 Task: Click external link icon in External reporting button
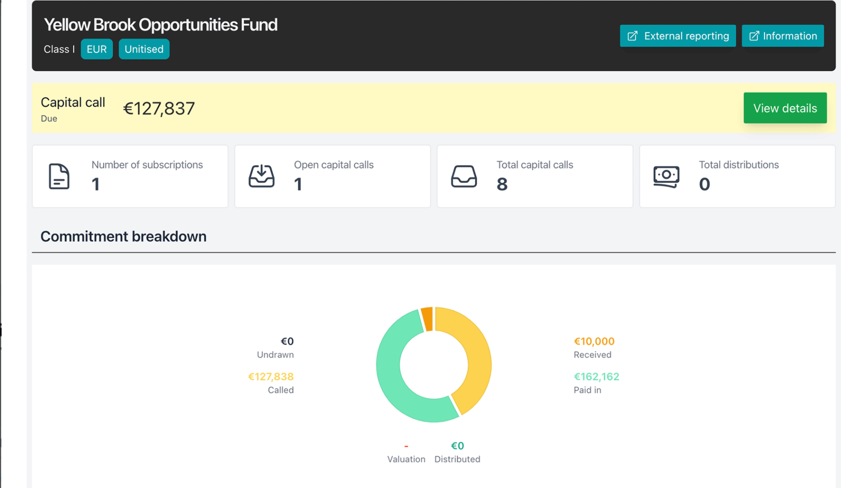[x=632, y=36]
